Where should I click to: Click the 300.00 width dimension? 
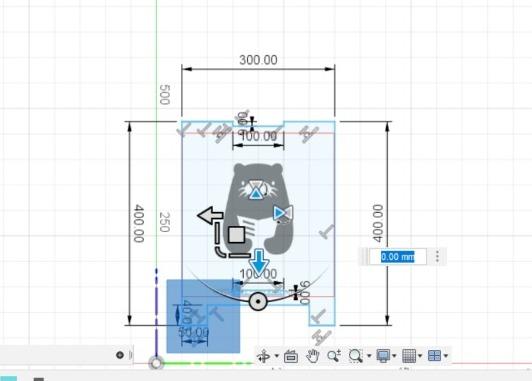click(258, 60)
